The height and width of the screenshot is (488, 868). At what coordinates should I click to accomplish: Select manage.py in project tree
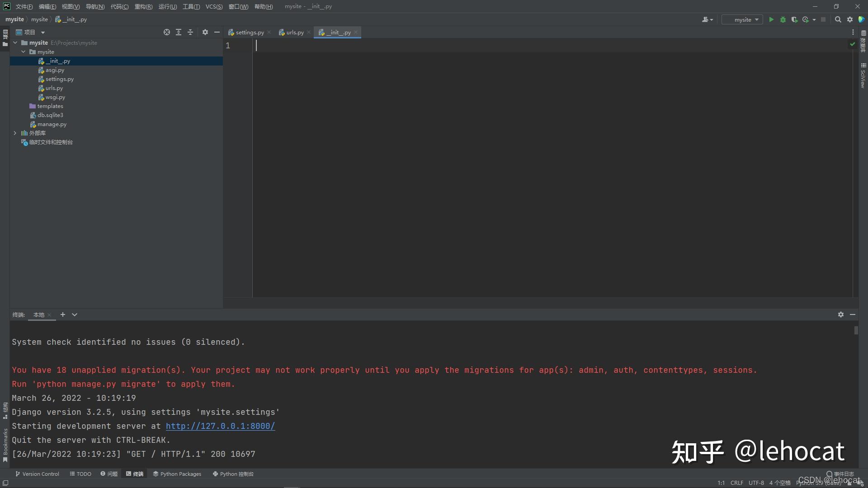[x=52, y=124]
